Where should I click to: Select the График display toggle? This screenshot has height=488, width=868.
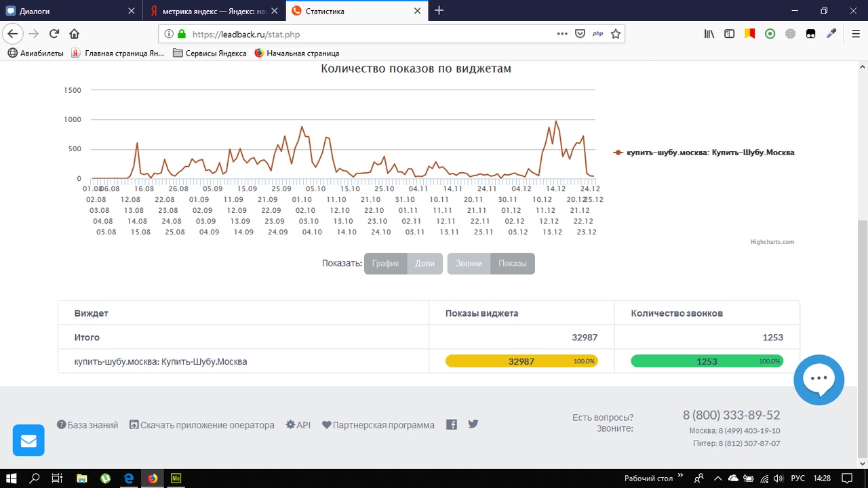(x=385, y=264)
